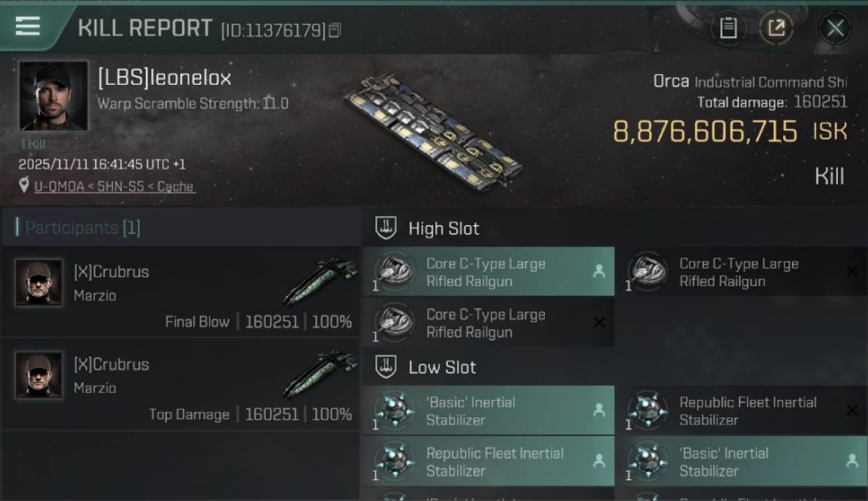This screenshot has height=501, width=868.
Task: Select the highlighted Core C-Type Large Rifled Railgun
Action: tap(487, 273)
